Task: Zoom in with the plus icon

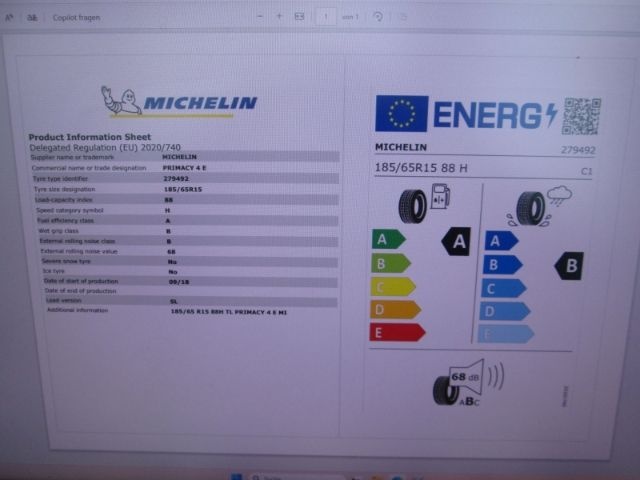Action: 280,17
